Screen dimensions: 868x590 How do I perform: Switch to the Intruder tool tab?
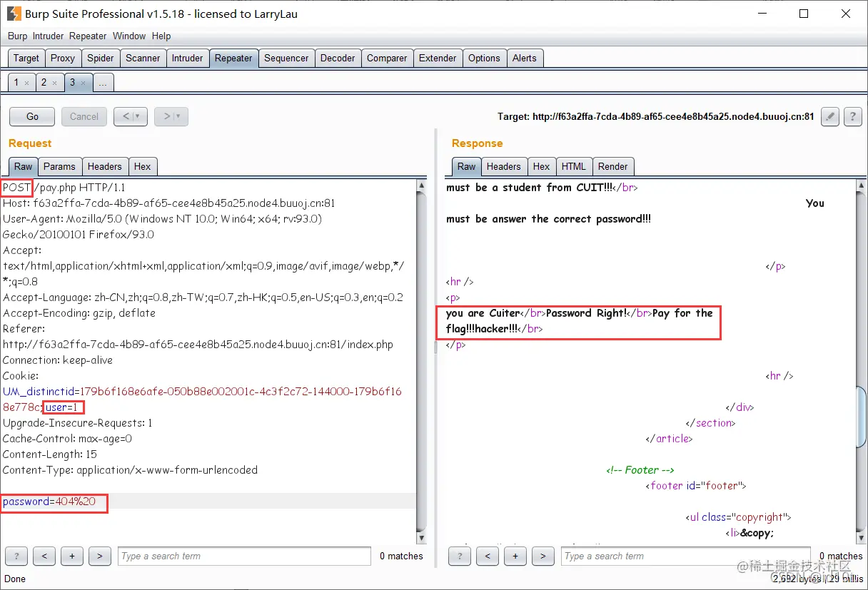click(x=188, y=59)
